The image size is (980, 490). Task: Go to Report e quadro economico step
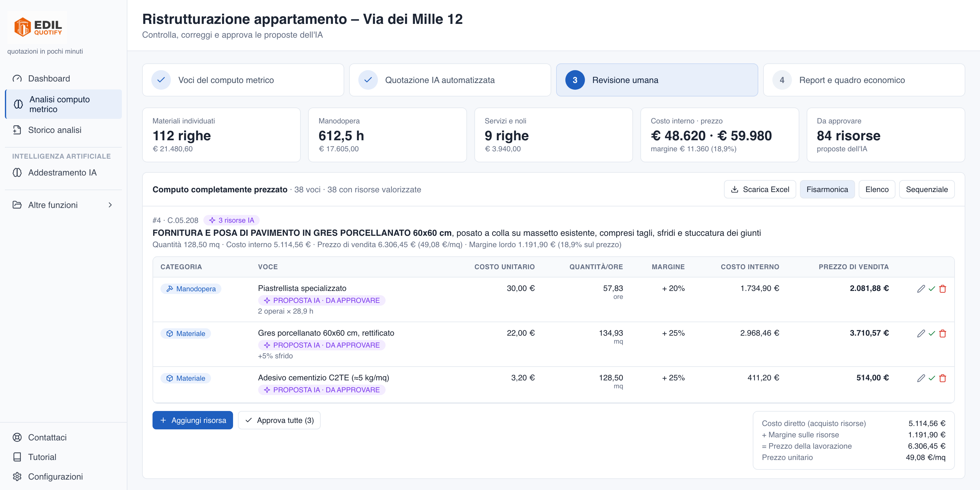coord(864,80)
